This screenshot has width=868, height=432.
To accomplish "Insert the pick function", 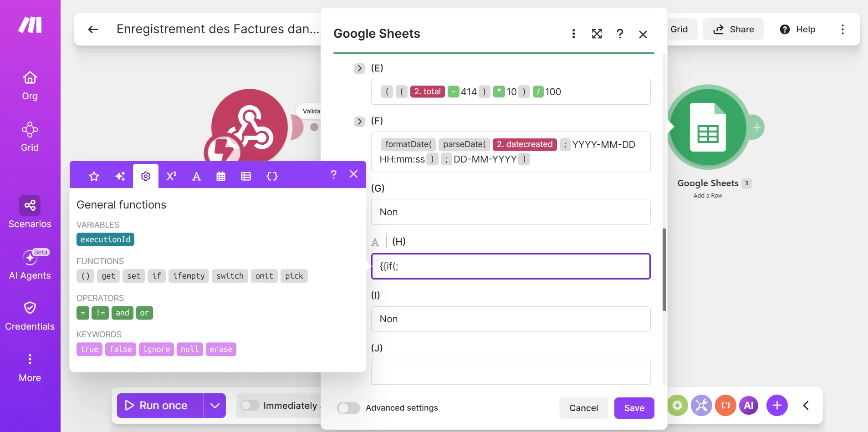I will pyautogui.click(x=294, y=276).
